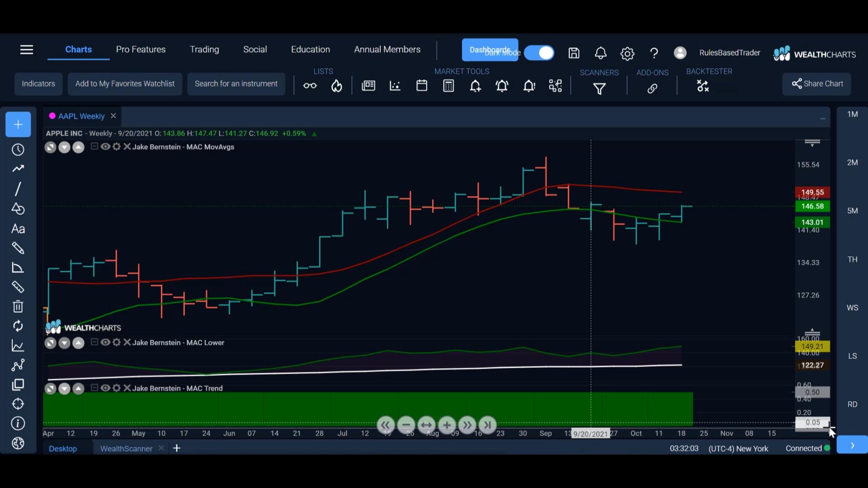The image size is (868, 488).
Task: Click Search for an instrument field
Action: (236, 84)
